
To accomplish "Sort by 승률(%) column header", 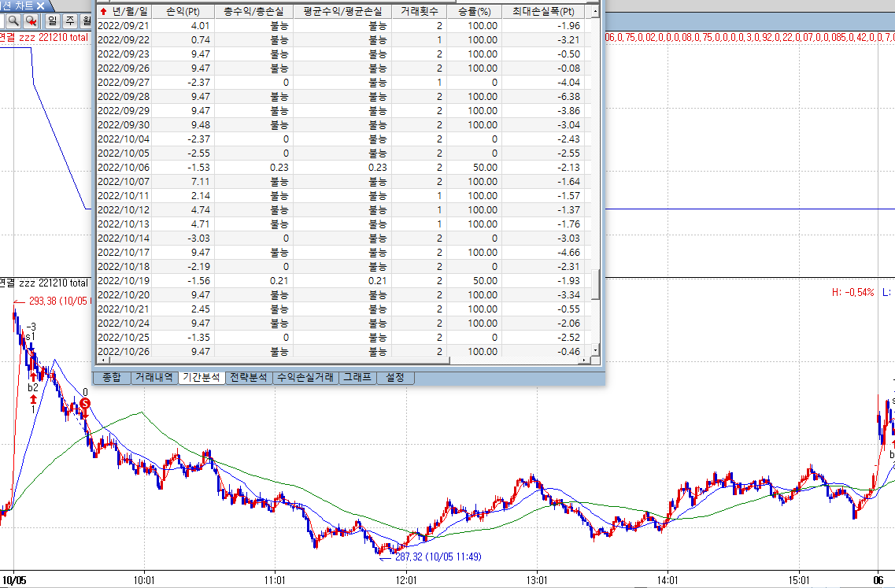I will [474, 12].
